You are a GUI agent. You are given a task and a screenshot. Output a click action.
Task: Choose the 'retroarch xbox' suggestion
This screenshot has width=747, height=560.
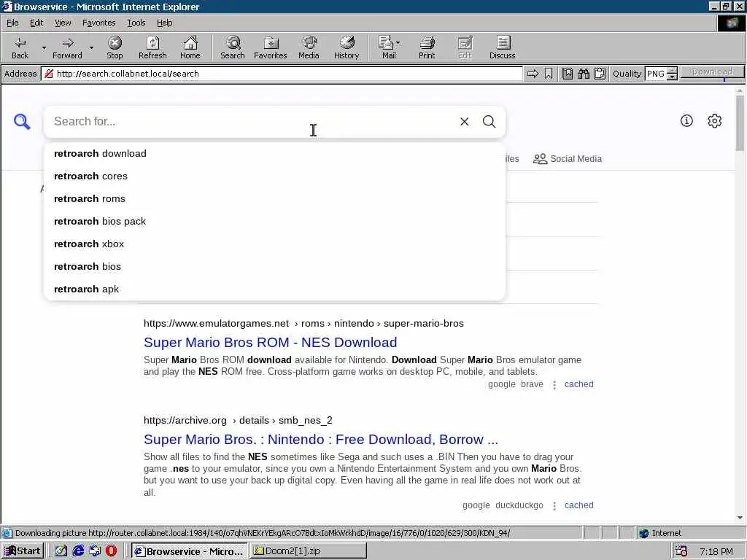274,244
